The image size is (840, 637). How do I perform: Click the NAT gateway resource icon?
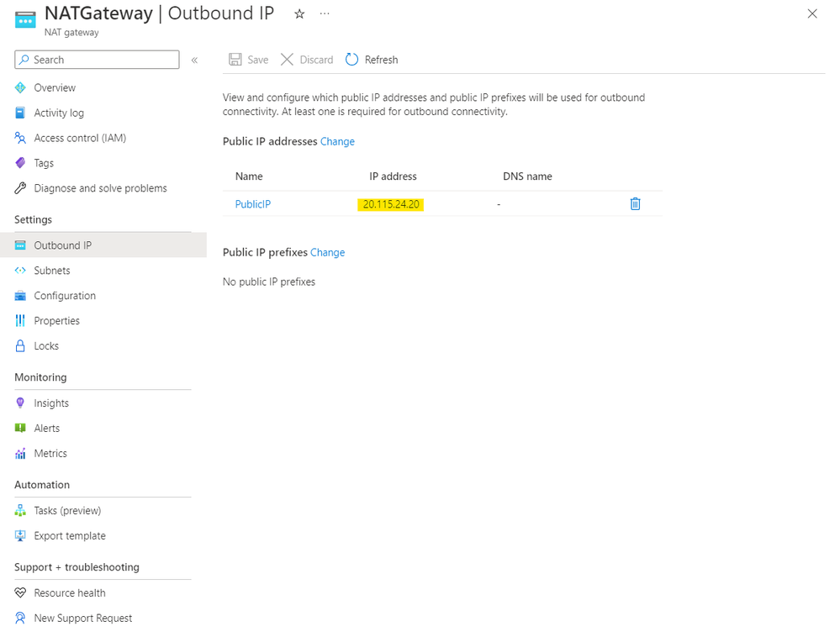tap(25, 20)
